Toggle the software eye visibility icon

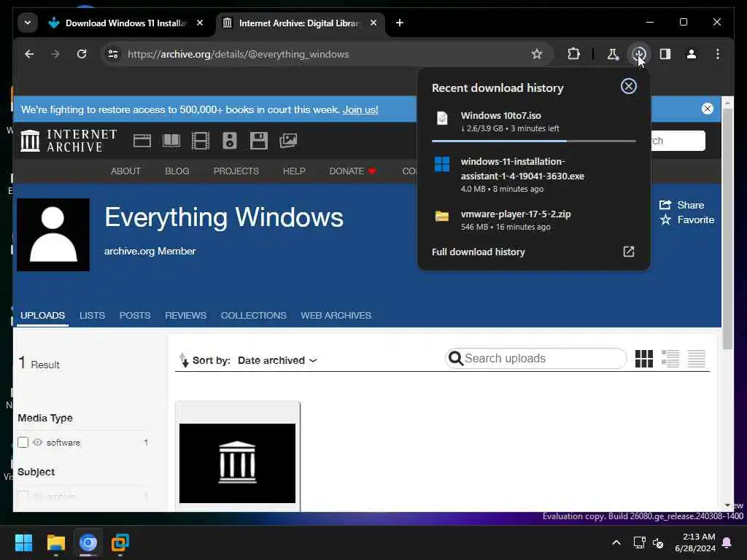pyautogui.click(x=37, y=443)
